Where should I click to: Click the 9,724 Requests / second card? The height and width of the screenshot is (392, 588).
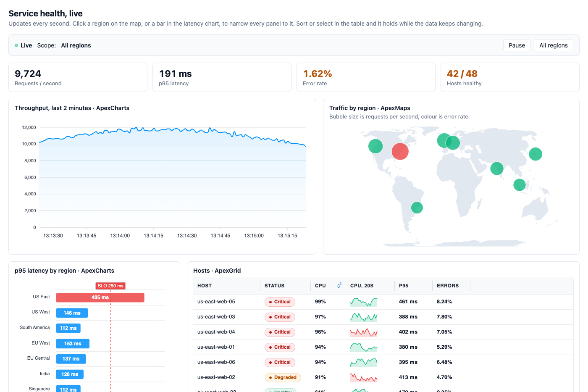(x=78, y=77)
